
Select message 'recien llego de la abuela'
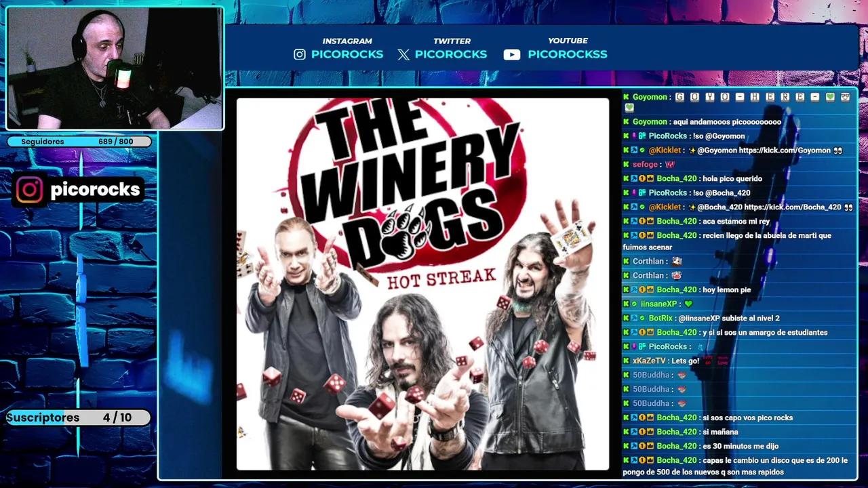(727, 241)
